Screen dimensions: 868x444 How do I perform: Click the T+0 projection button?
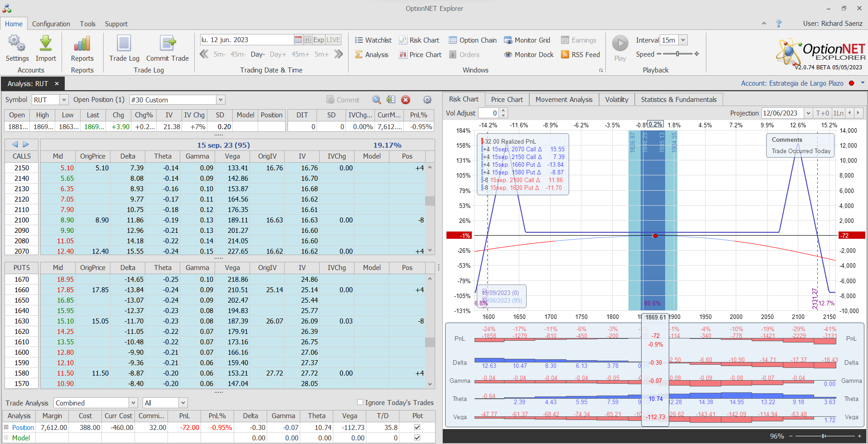point(822,113)
